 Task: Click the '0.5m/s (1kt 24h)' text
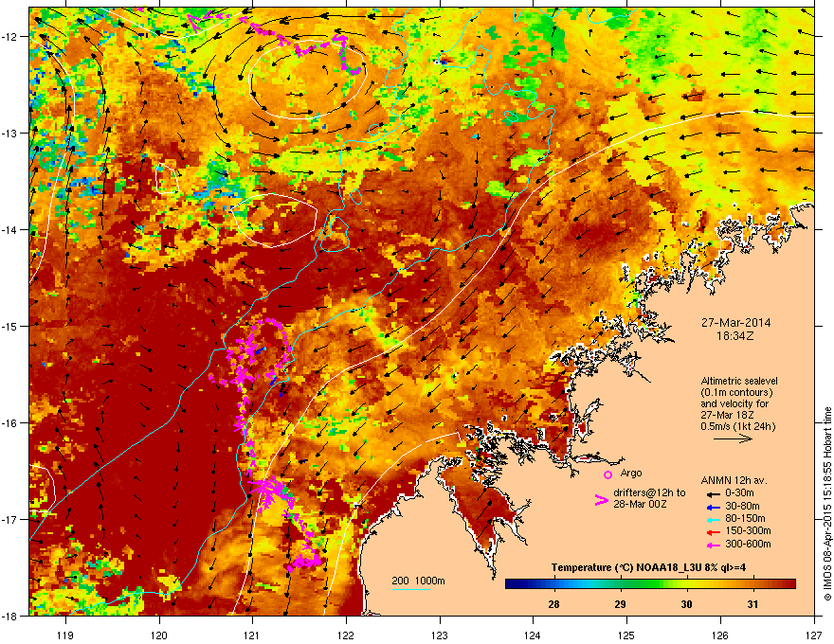737,427
